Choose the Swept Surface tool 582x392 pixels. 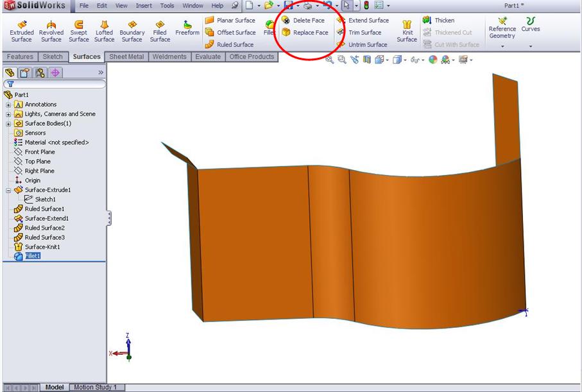tap(79, 31)
